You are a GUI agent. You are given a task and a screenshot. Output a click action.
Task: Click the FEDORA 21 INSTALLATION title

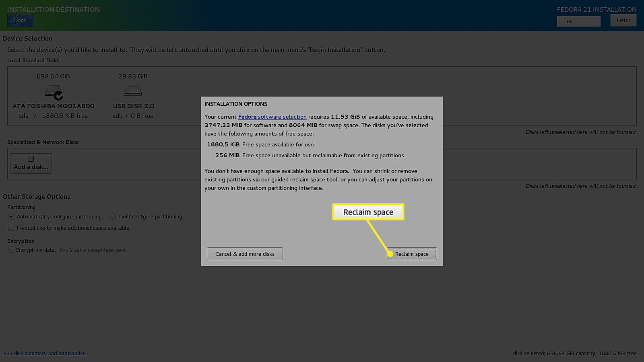click(x=597, y=9)
